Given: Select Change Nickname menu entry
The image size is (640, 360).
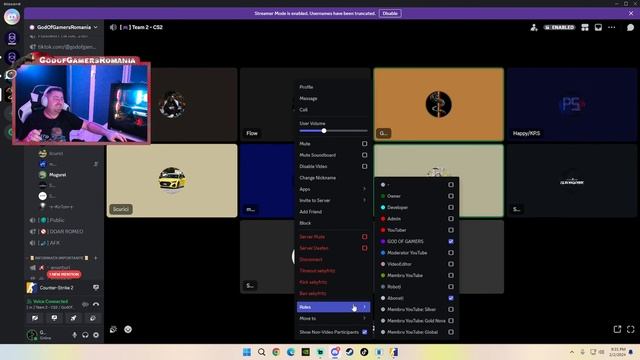Looking at the screenshot, I should pos(333,178).
